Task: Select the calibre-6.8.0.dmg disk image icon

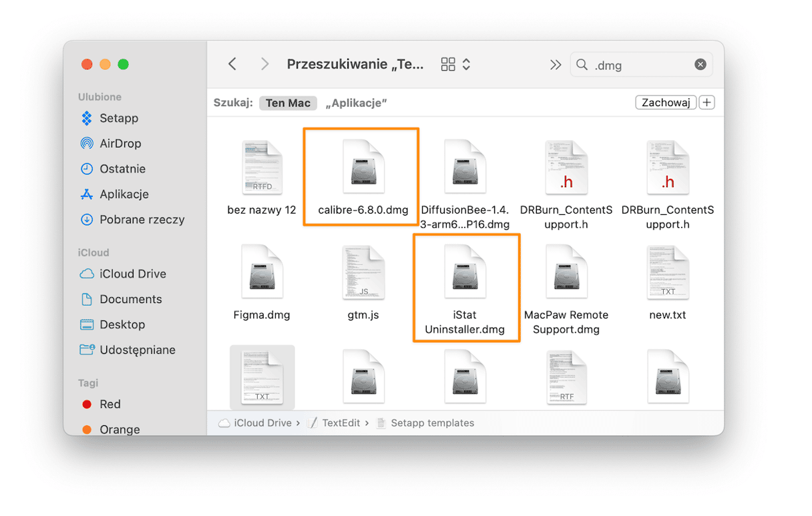Action: click(x=363, y=168)
